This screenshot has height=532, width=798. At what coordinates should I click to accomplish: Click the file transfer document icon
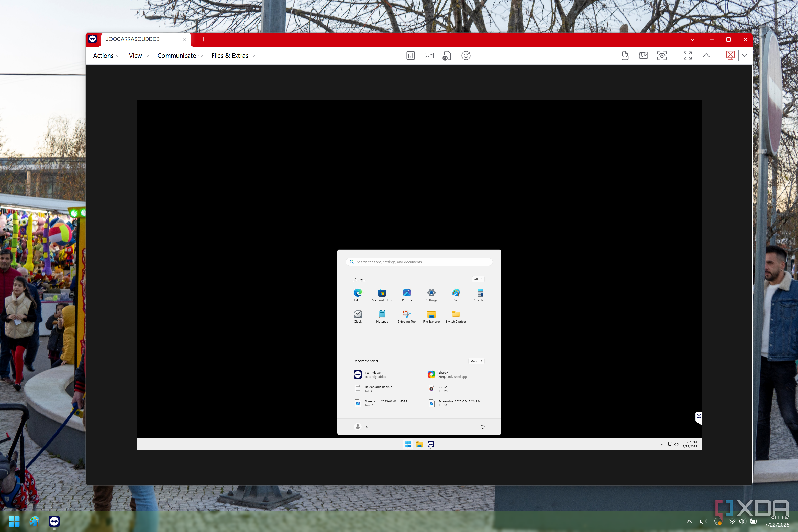[x=447, y=56]
